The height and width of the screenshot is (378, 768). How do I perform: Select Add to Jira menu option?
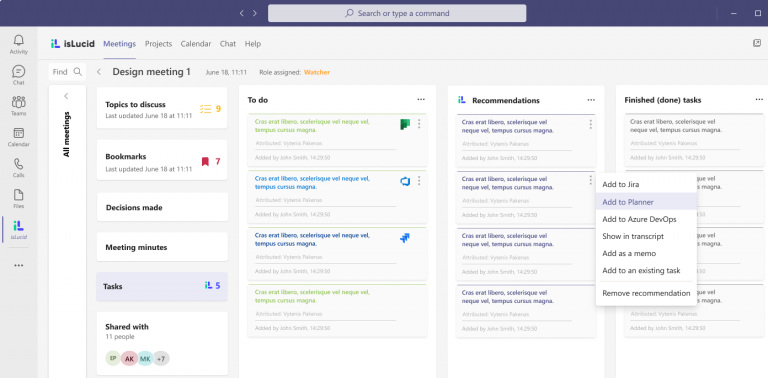click(x=646, y=185)
